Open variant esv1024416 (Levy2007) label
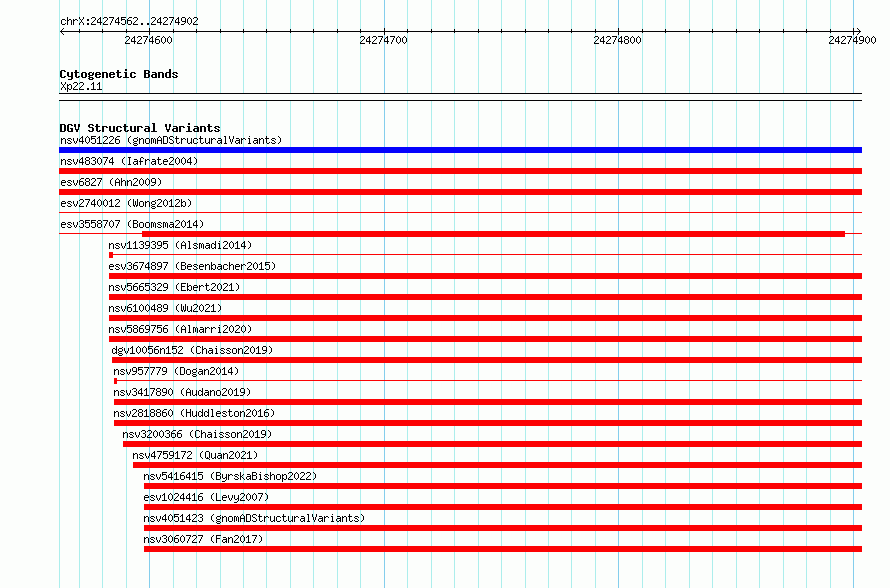890x588 pixels. [206, 497]
